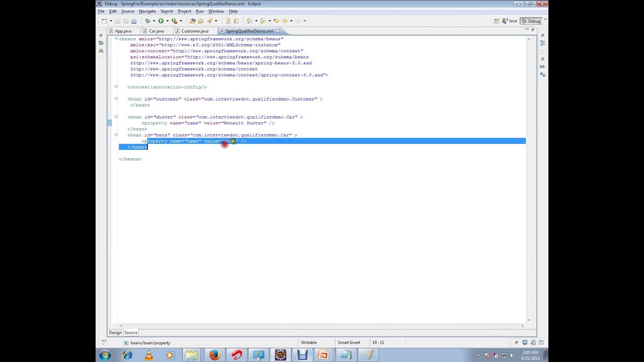
Task: Select the Source editor tab
Action: click(131, 332)
